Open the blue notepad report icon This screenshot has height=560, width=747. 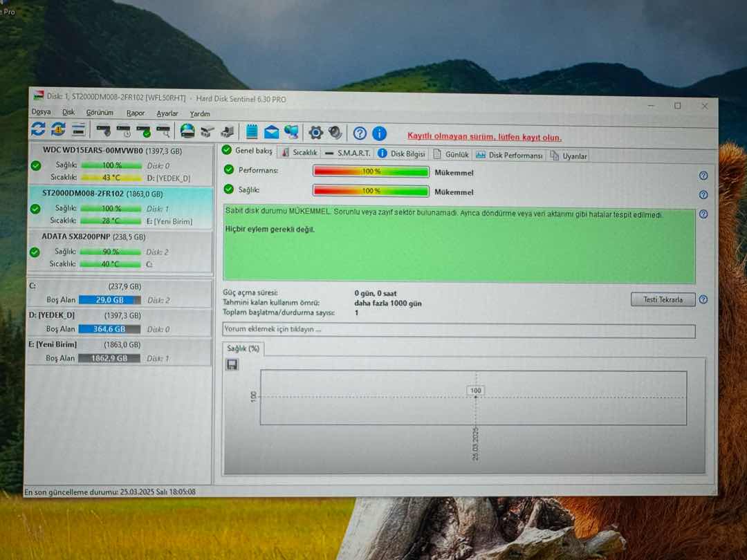click(x=252, y=132)
